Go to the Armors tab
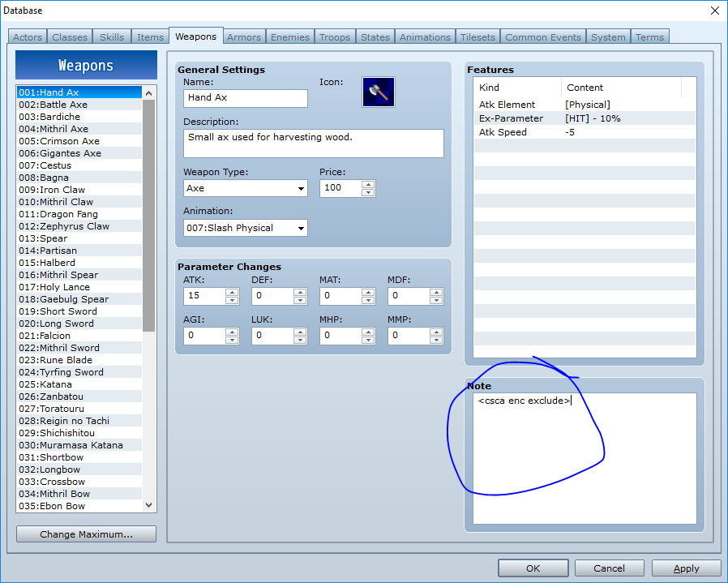 tap(244, 36)
